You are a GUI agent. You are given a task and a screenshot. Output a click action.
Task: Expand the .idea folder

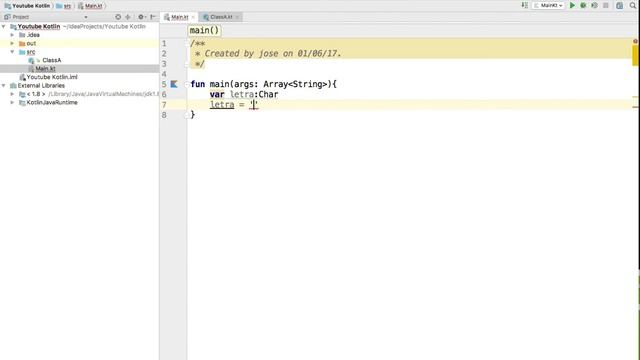(x=12, y=35)
